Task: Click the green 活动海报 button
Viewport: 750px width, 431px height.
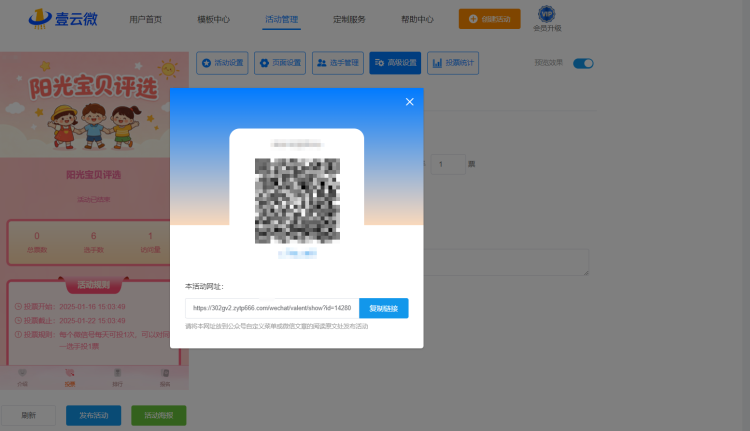Action: [159, 415]
